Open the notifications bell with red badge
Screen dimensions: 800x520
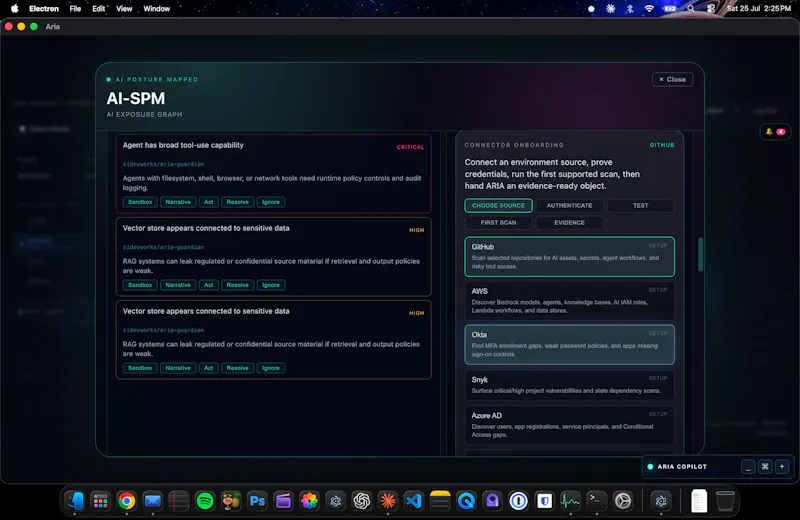[774, 132]
